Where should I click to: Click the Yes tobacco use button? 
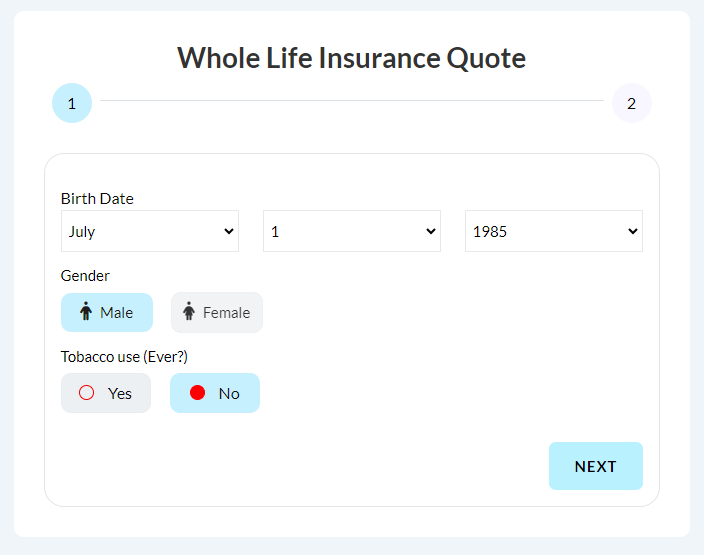106,393
